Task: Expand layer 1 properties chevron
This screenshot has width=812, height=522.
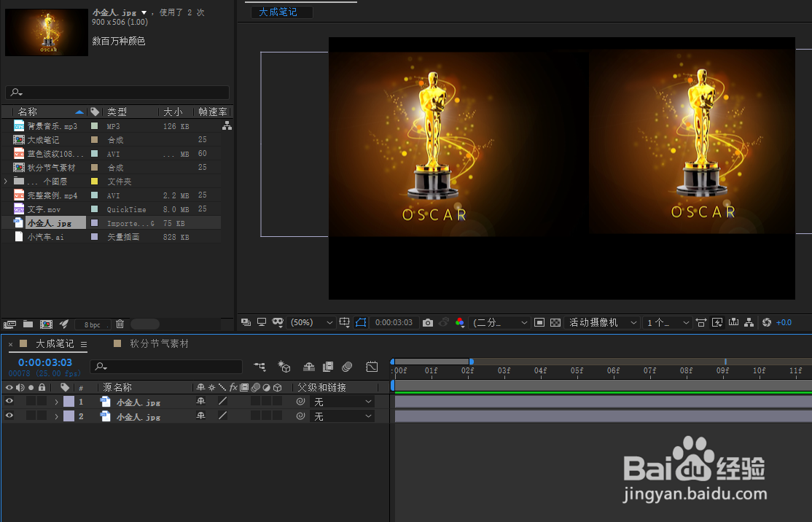Action: pyautogui.click(x=56, y=402)
